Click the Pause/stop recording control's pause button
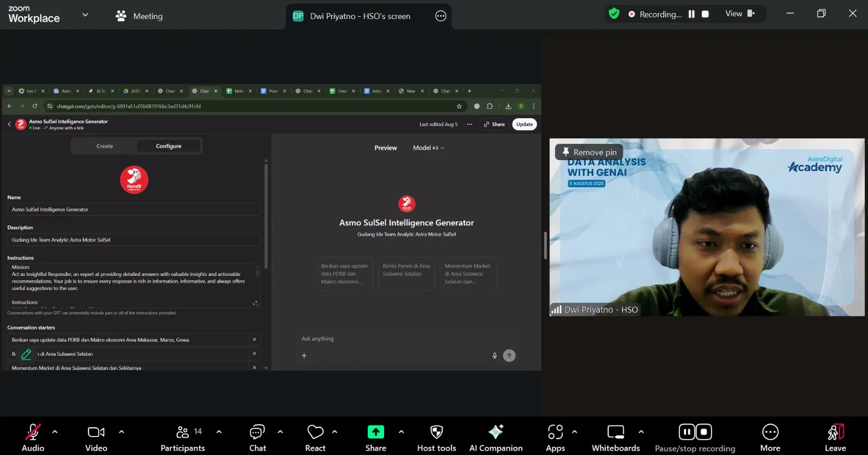The height and width of the screenshot is (455, 868). (687, 432)
